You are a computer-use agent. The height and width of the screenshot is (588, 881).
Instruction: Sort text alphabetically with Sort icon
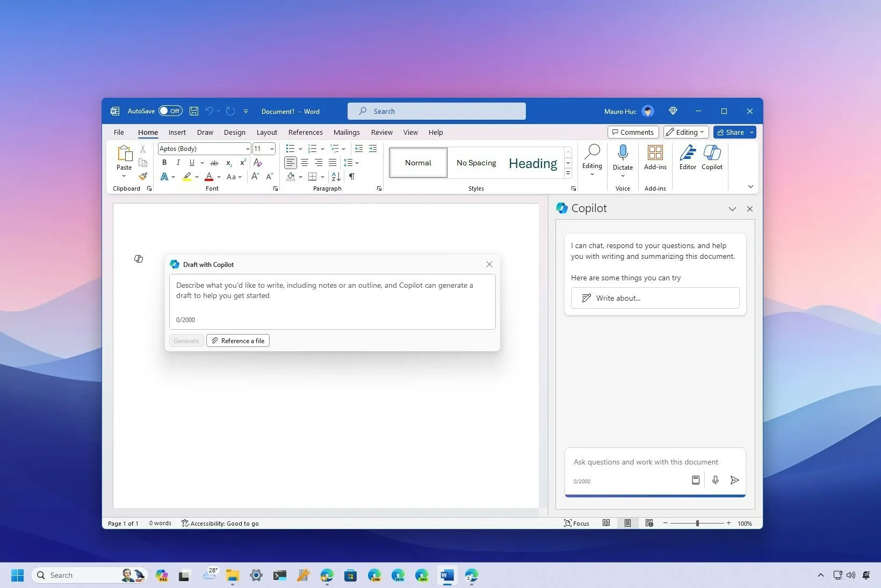tap(336, 177)
